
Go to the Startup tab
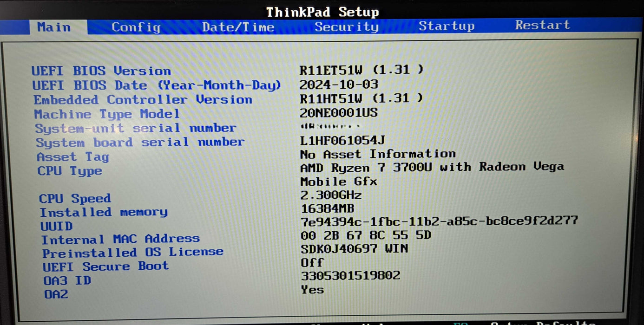point(447,26)
